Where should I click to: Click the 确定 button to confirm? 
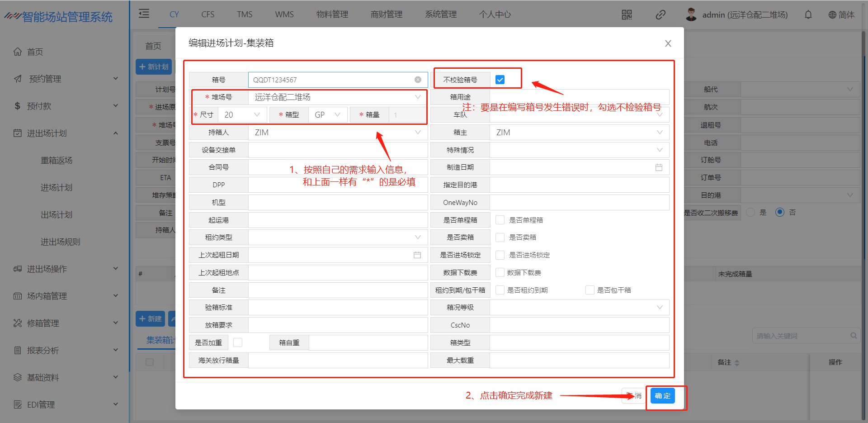662,396
